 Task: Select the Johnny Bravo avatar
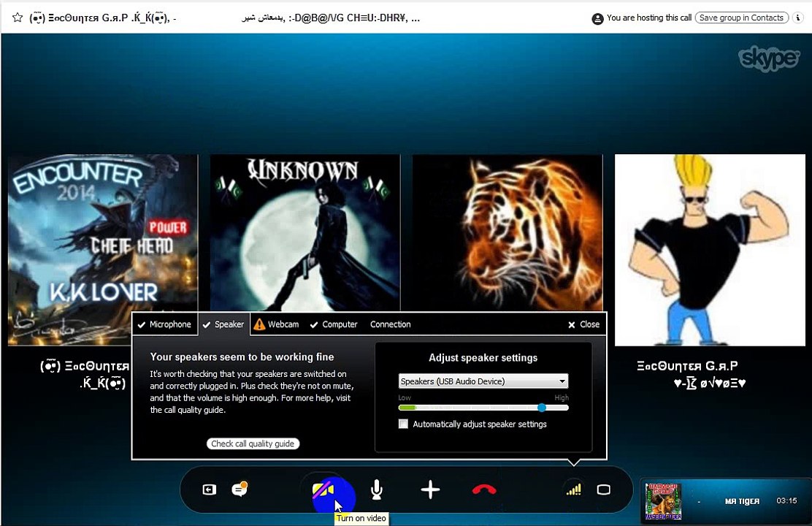tap(710, 250)
